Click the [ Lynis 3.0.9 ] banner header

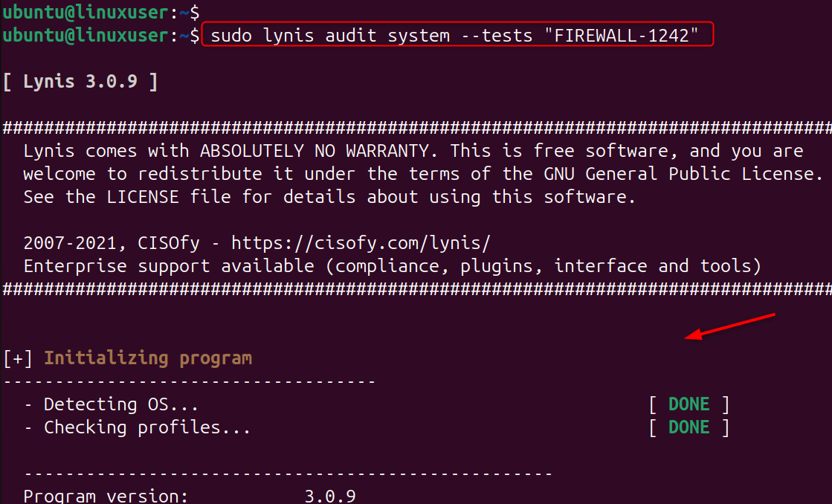80,81
